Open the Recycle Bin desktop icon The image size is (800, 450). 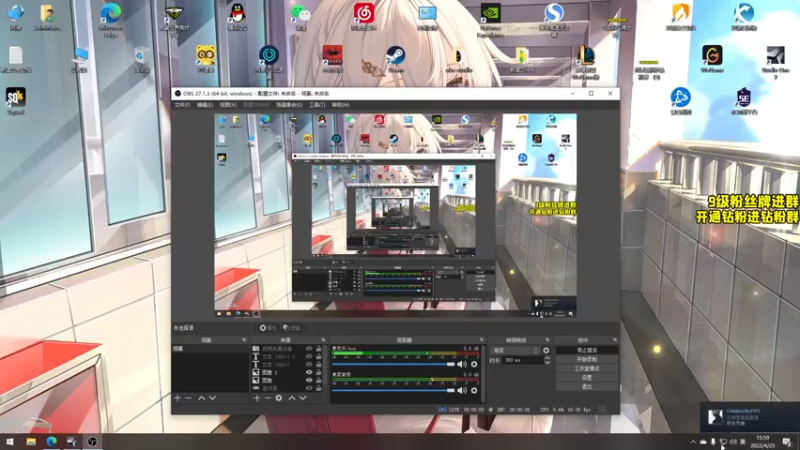pyautogui.click(x=142, y=59)
